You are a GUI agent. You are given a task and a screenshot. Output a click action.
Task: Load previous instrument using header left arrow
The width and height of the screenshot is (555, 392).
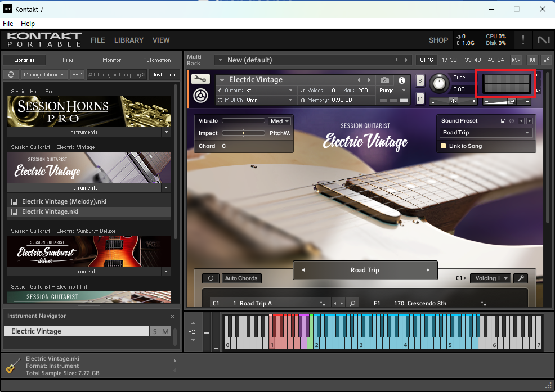tap(359, 80)
